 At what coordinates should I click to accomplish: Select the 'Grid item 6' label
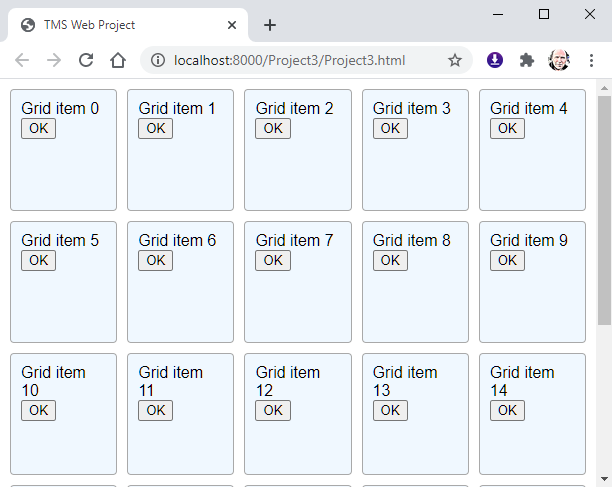pyautogui.click(x=177, y=240)
